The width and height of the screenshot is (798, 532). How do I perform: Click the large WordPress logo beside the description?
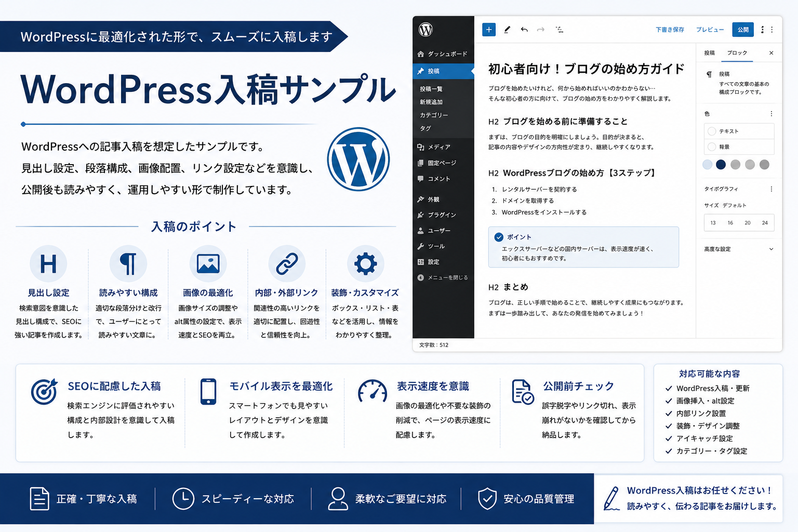pyautogui.click(x=358, y=159)
